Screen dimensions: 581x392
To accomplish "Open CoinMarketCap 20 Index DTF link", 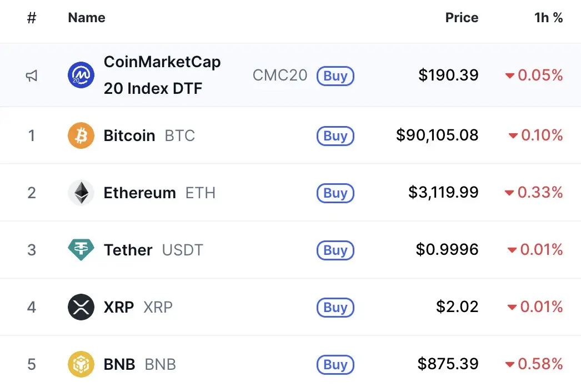I will point(162,75).
